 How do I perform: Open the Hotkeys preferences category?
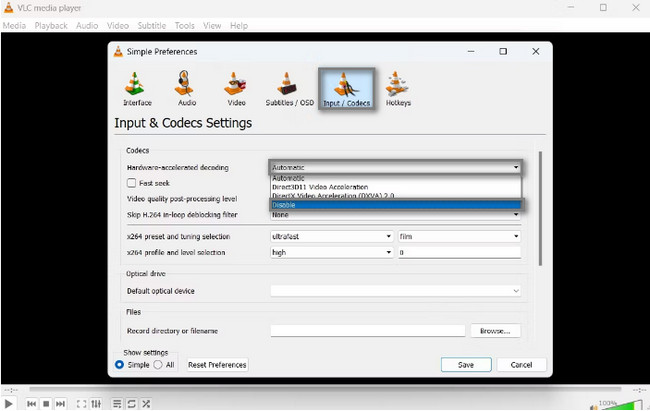(x=398, y=89)
